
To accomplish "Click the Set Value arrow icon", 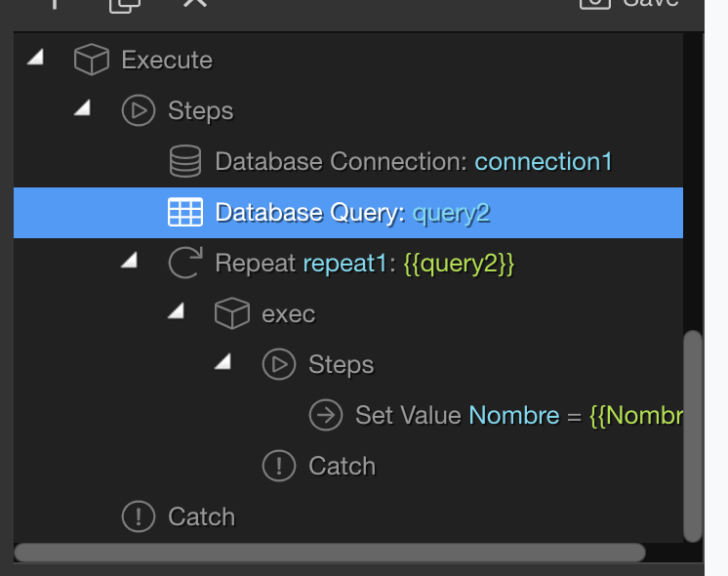I will pyautogui.click(x=326, y=415).
